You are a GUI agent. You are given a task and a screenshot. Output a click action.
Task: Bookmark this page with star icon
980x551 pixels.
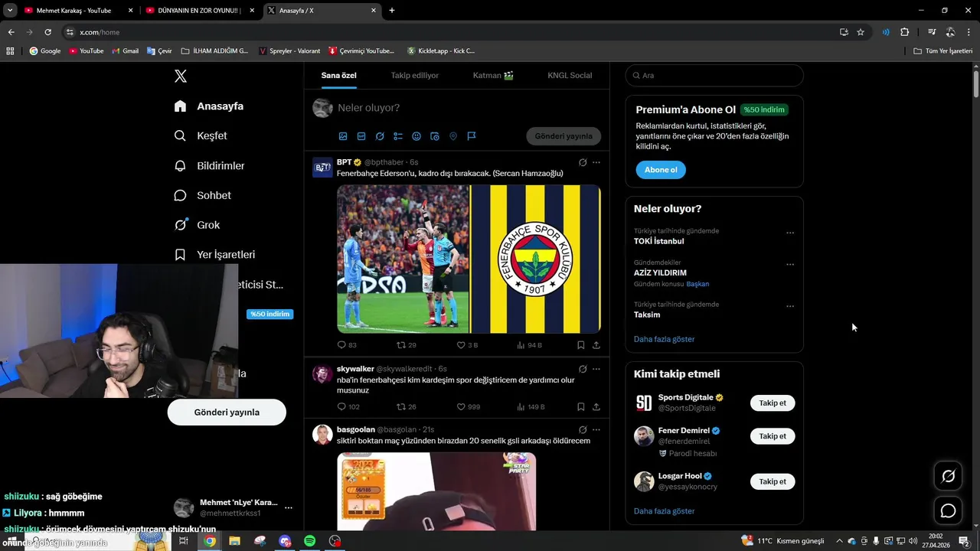point(861,32)
